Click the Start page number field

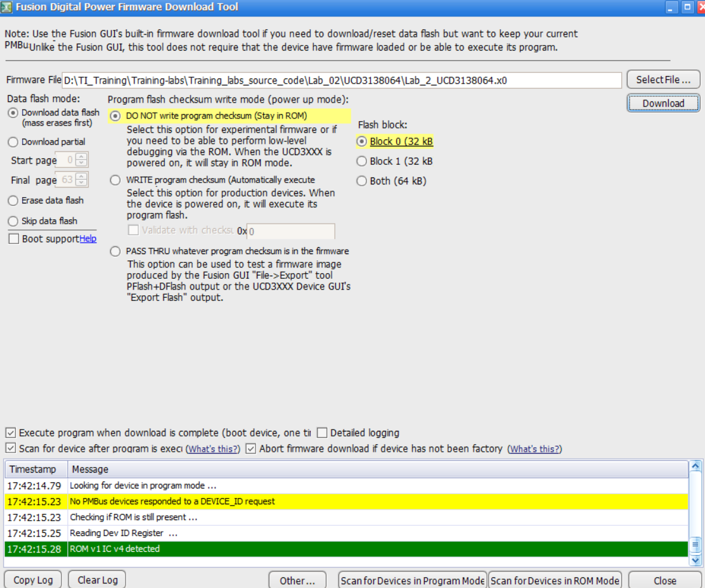[66, 160]
